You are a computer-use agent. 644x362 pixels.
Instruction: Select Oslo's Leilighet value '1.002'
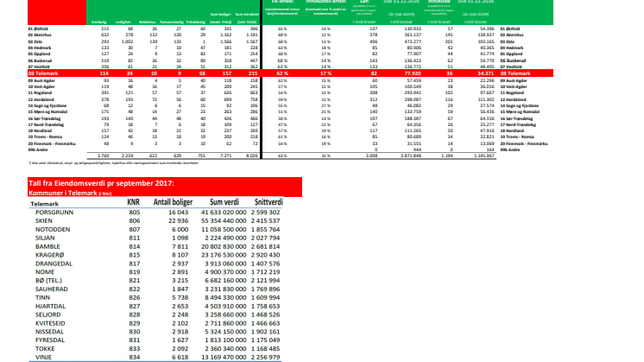(128, 41)
